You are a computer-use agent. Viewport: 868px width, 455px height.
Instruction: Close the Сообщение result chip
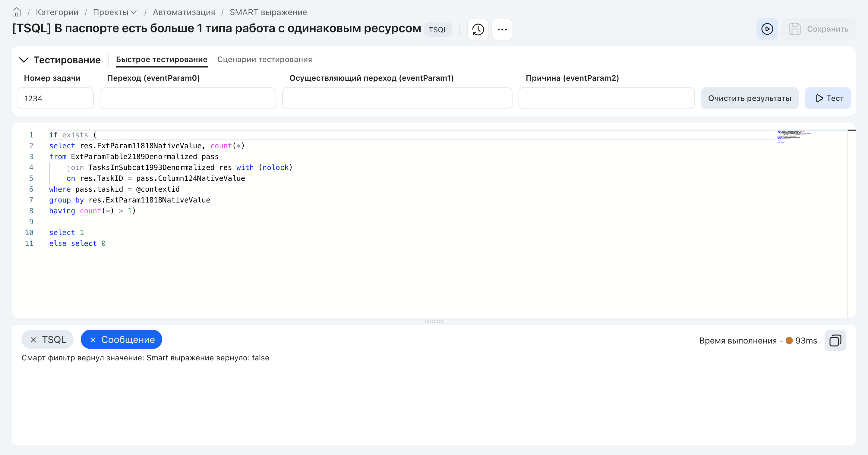tap(93, 340)
